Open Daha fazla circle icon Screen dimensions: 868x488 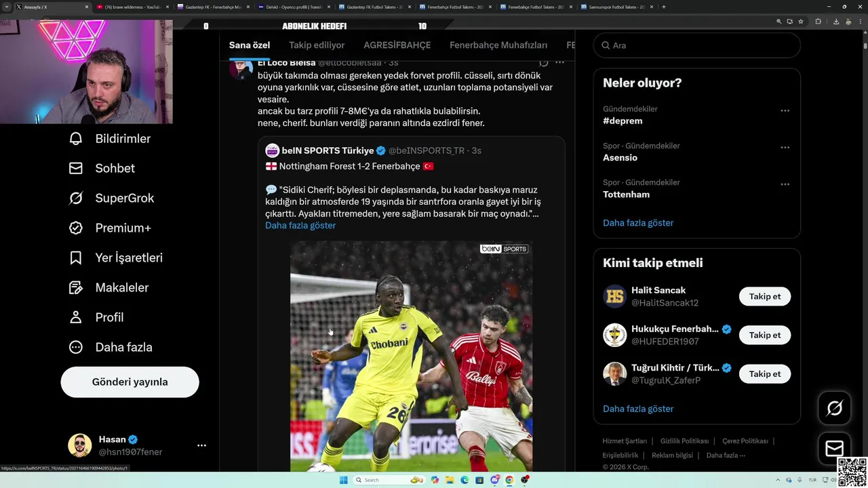tap(76, 347)
